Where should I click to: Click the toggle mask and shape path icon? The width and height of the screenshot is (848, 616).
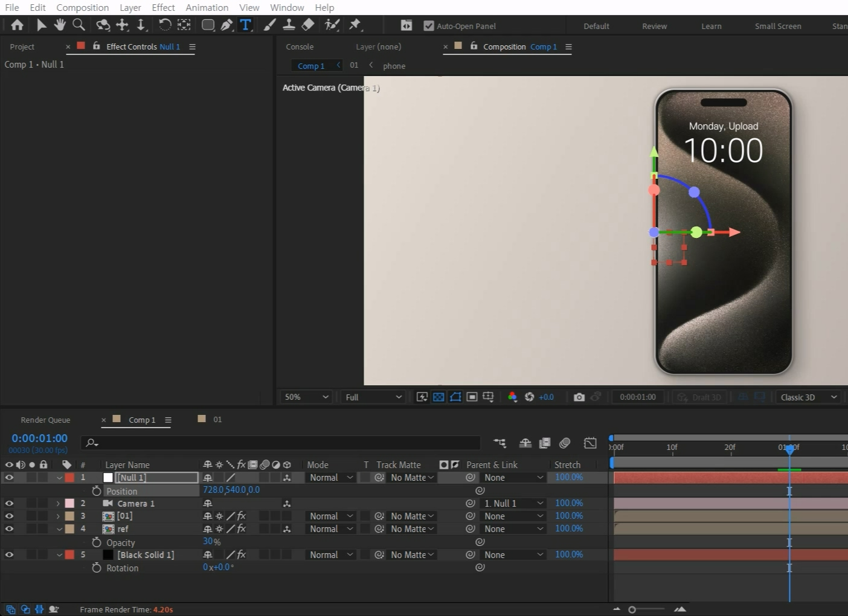coord(455,397)
